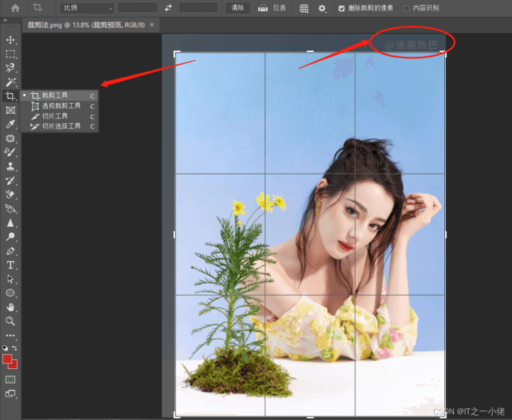This screenshot has height=420, width=512.
Task: Select the Magic Wand tool
Action: coord(10,82)
